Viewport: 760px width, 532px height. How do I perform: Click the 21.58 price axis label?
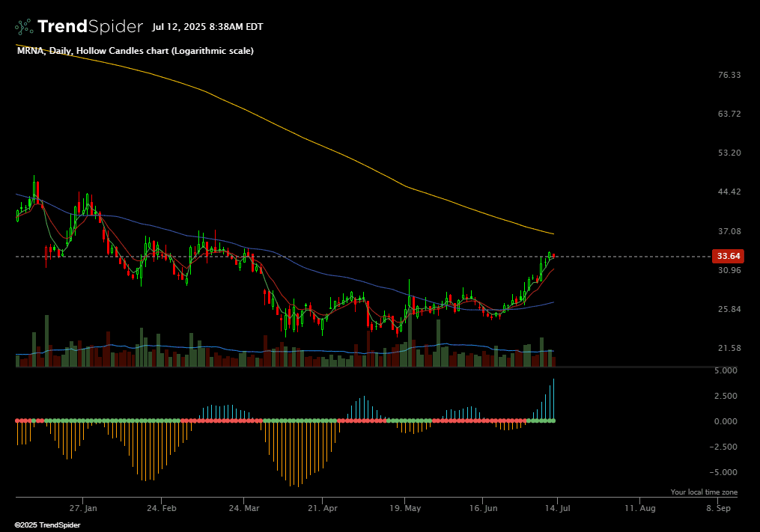(x=729, y=348)
